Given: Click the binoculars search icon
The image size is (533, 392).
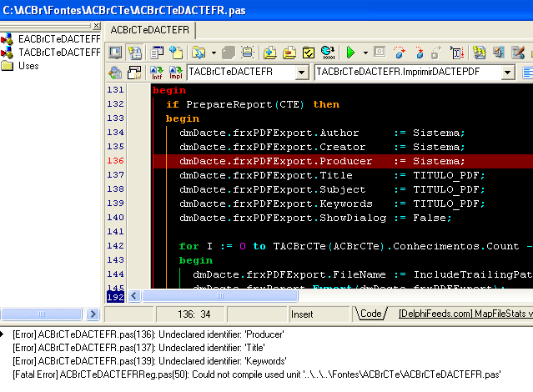Looking at the screenshot, I should [x=115, y=73].
